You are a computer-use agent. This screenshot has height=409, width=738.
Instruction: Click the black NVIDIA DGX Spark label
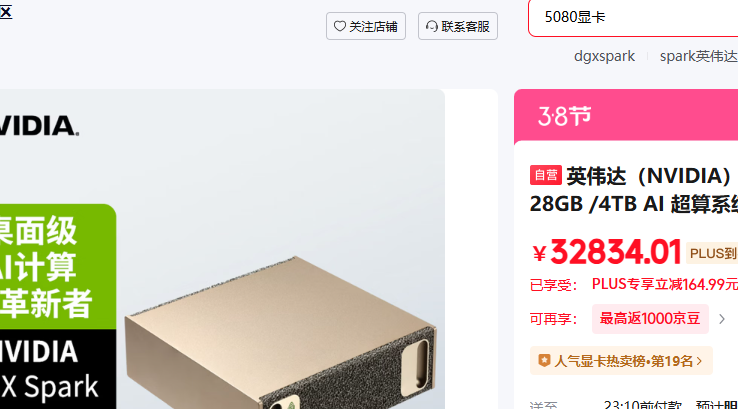point(57,369)
